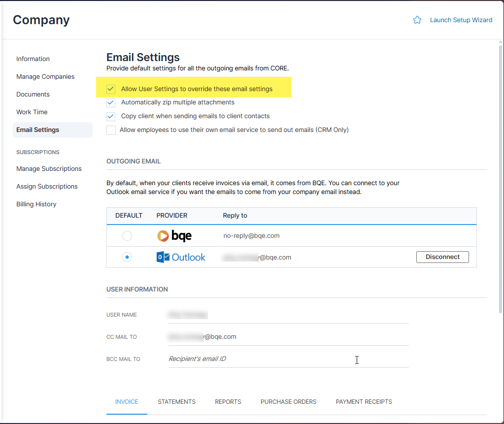Click the OUTGOING EMAIL section heading

coord(134,161)
